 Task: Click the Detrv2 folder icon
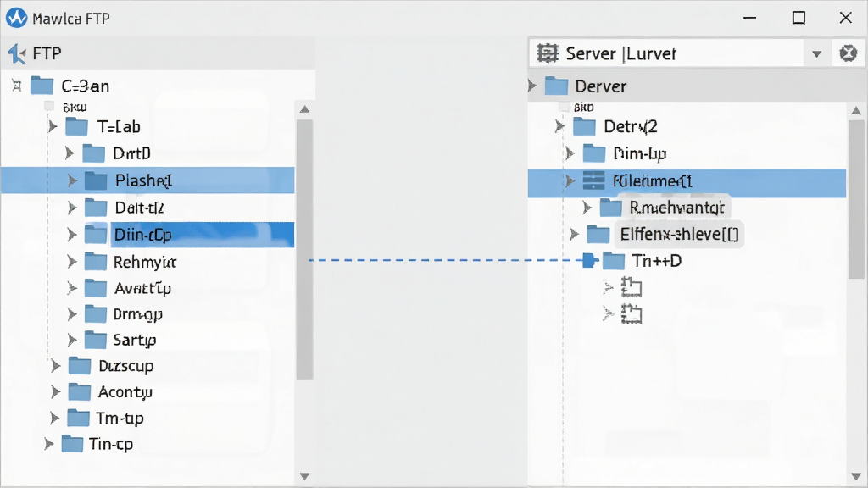584,127
